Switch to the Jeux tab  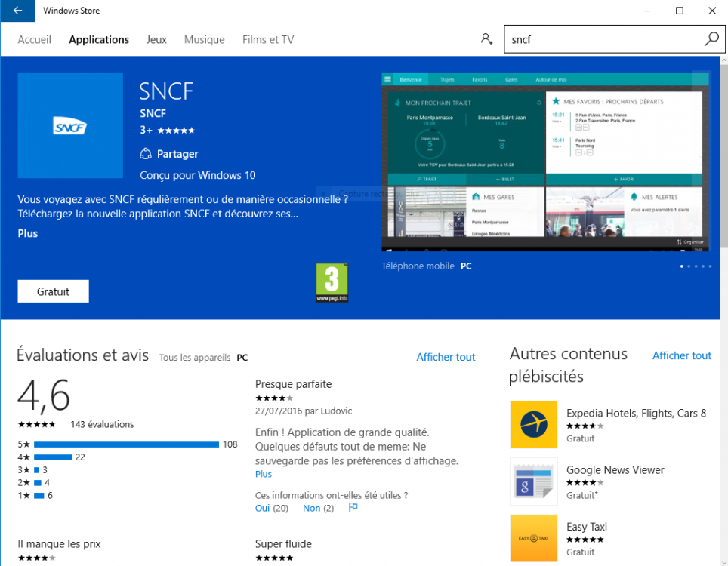(x=156, y=39)
